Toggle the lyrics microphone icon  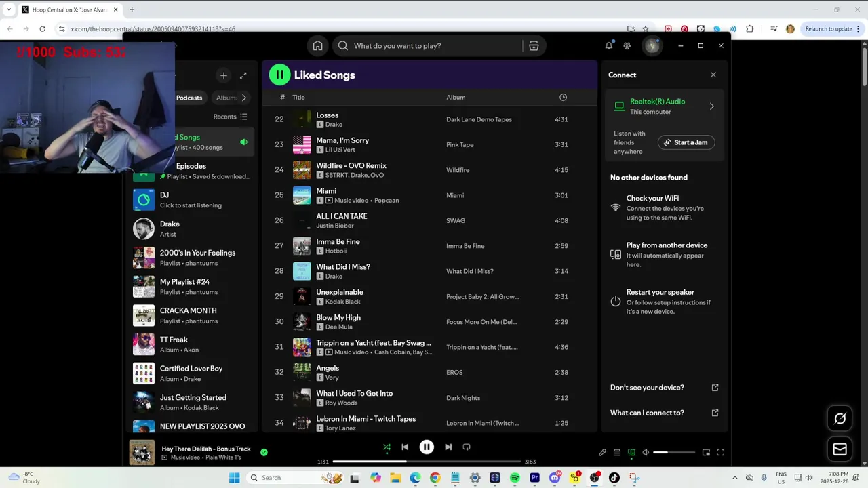coord(602,452)
